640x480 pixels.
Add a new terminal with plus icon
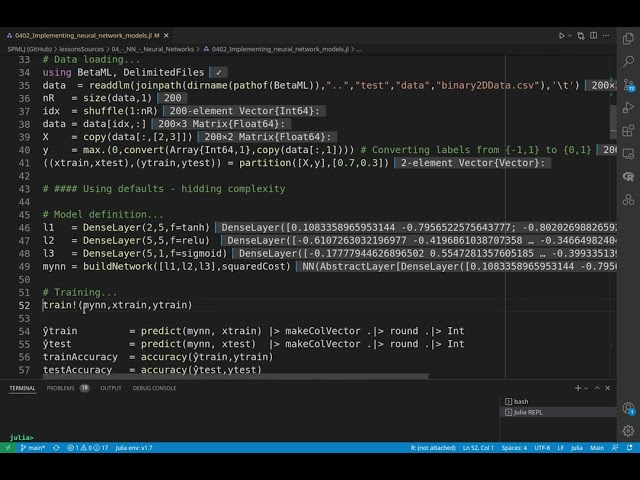578,388
